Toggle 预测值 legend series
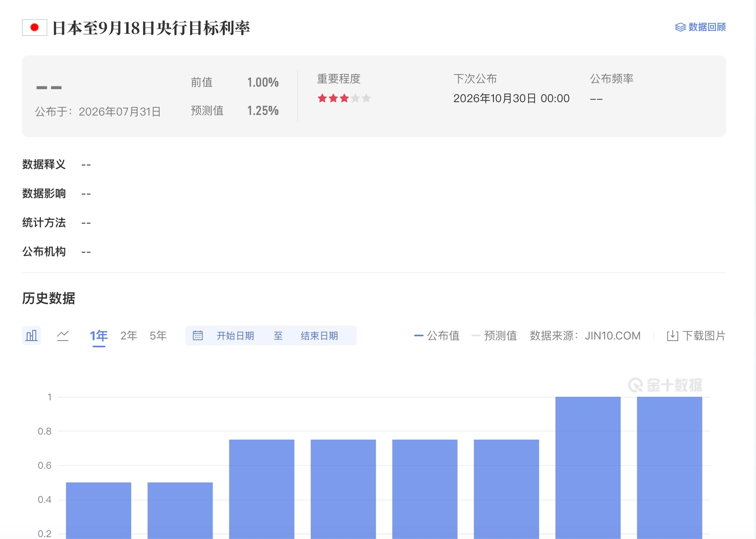The image size is (756, 539). (494, 335)
